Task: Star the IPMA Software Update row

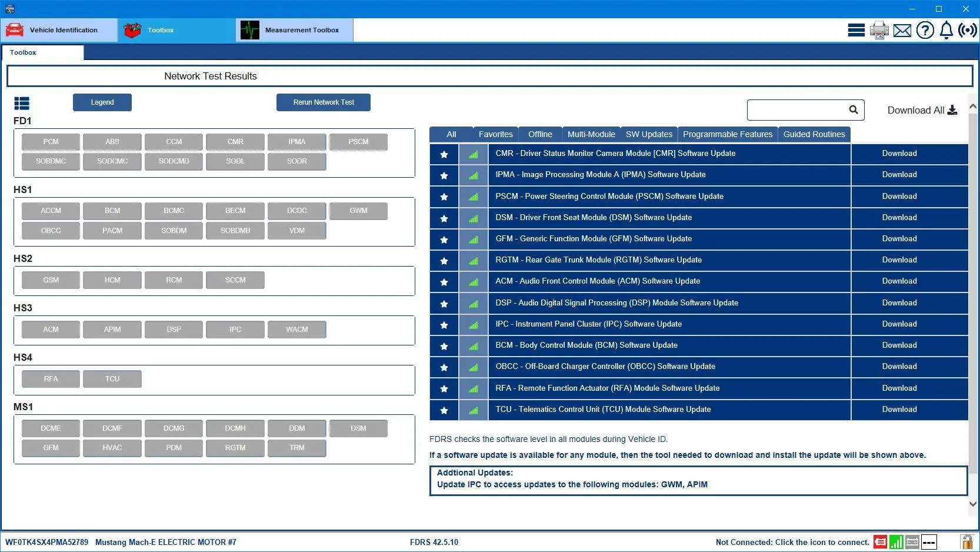Action: (444, 175)
